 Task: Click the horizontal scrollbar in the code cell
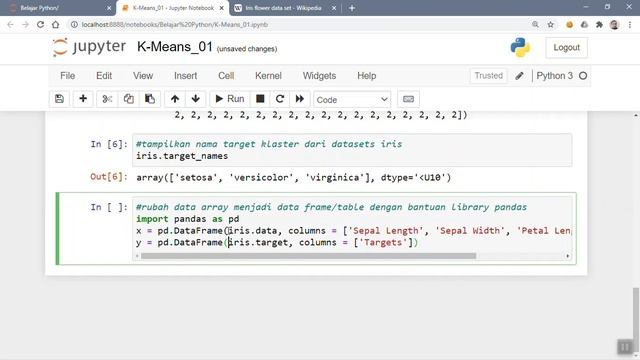[x=308, y=256]
